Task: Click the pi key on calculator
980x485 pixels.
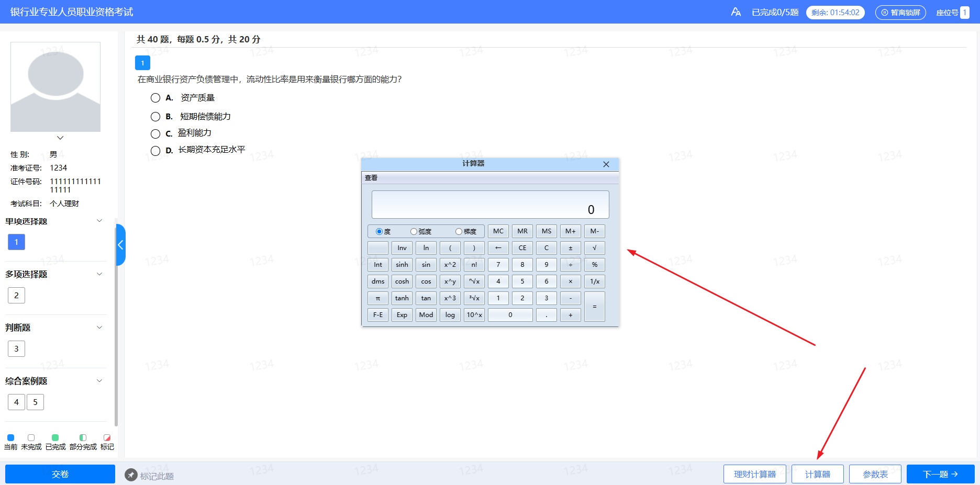Action: pyautogui.click(x=378, y=298)
